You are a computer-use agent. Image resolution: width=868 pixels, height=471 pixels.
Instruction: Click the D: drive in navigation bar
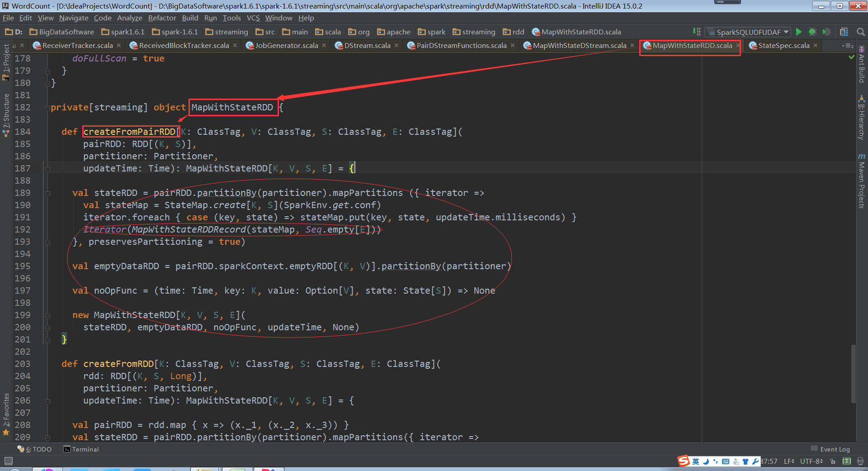coord(14,32)
